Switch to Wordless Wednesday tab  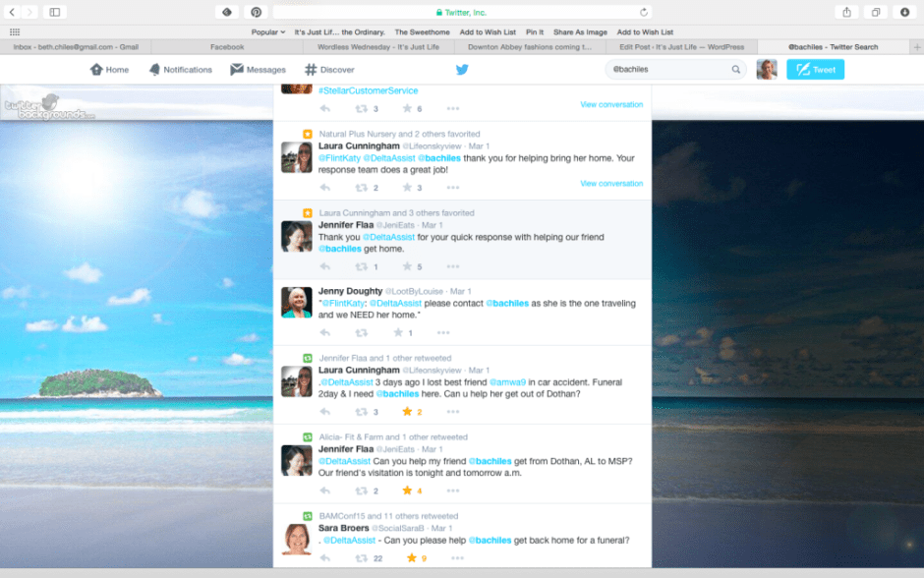click(378, 46)
